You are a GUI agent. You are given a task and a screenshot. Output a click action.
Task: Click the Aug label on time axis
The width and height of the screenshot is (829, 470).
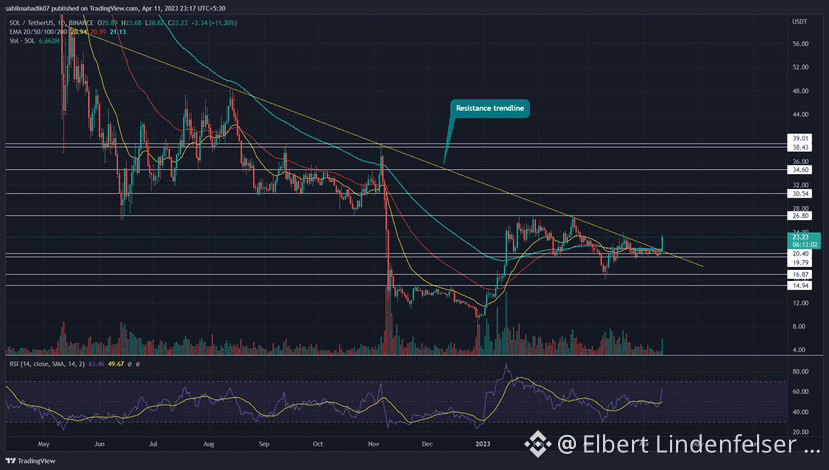pos(209,444)
